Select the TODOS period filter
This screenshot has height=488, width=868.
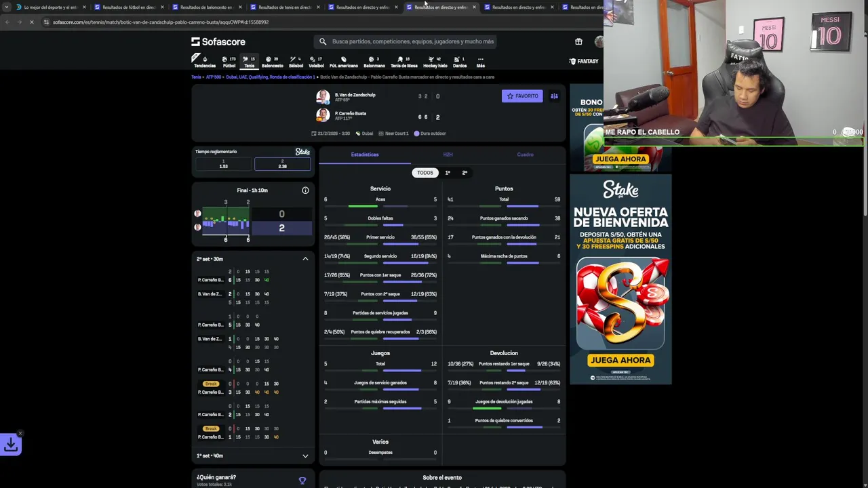click(x=425, y=173)
